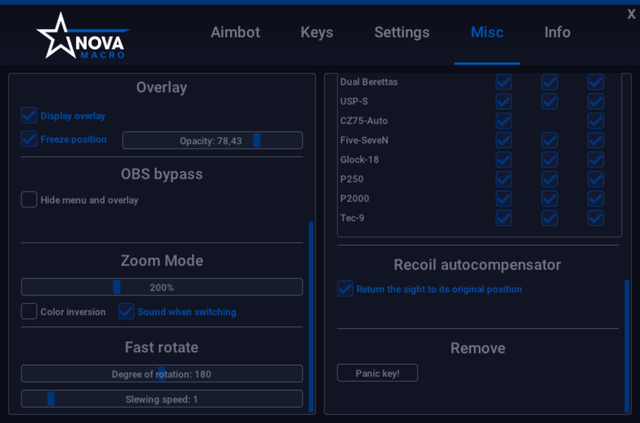The image size is (640, 423).
Task: Toggle last checkbox in Five-SeveN row
Action: tap(596, 140)
